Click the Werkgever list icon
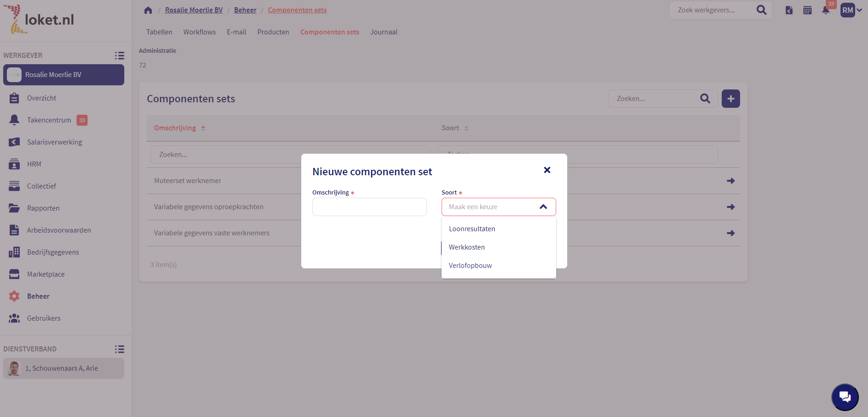The image size is (868, 417). point(120,56)
